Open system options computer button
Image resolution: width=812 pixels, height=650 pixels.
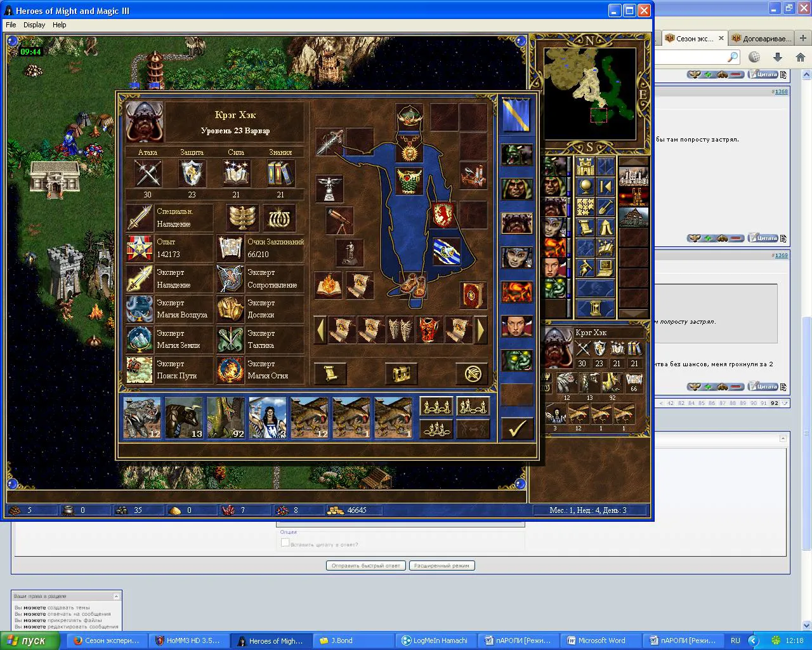click(605, 268)
